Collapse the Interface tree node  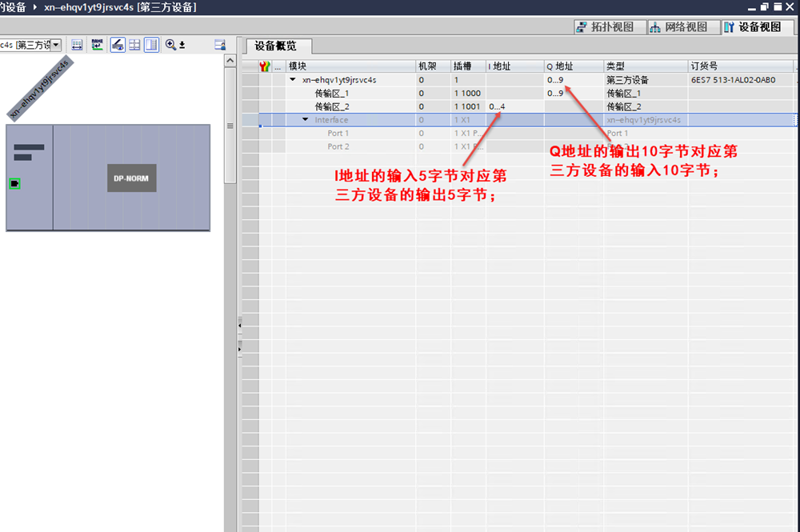[x=306, y=120]
